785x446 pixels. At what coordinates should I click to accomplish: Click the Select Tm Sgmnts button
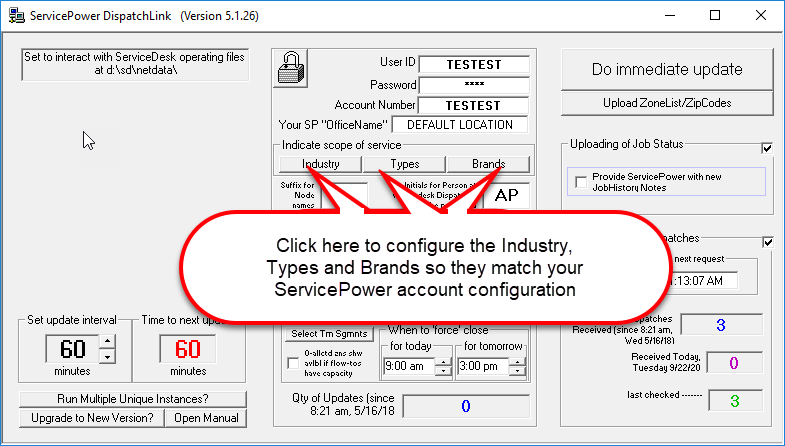click(329, 333)
